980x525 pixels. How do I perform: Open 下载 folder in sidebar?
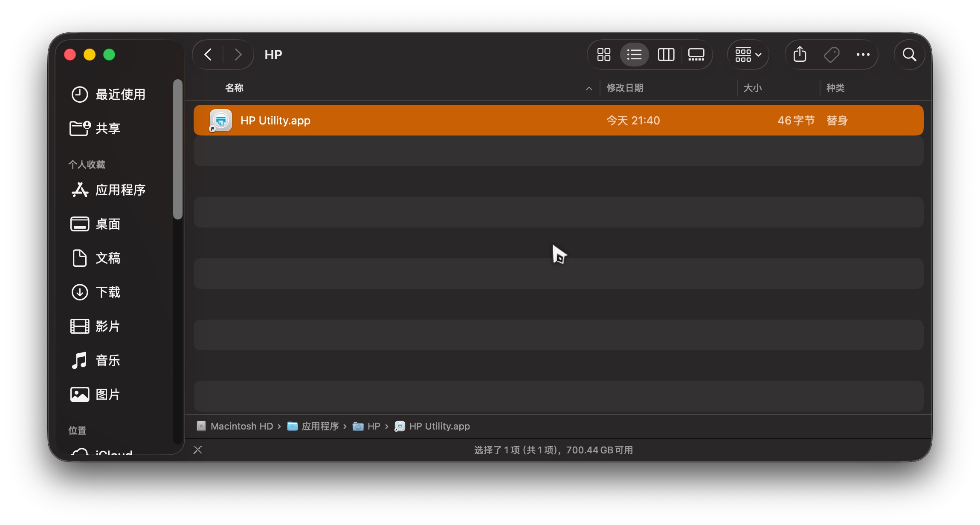tap(107, 292)
